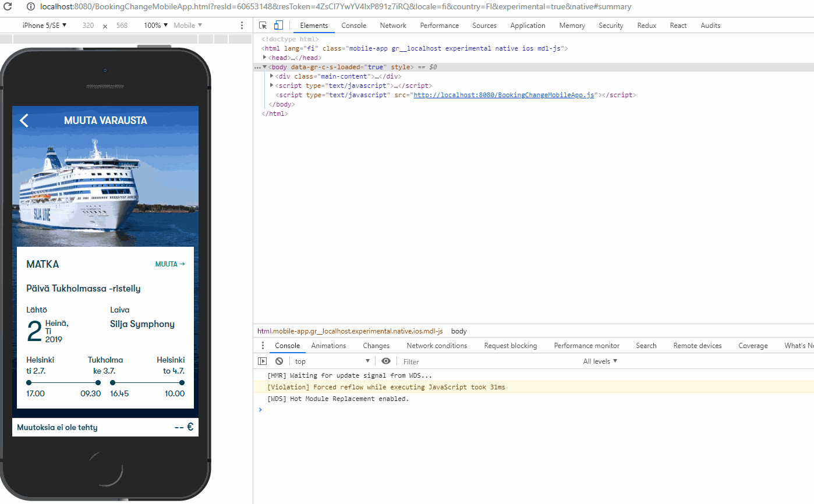The image size is (814, 504).
Task: Clear the console with the clear icon
Action: click(x=279, y=361)
